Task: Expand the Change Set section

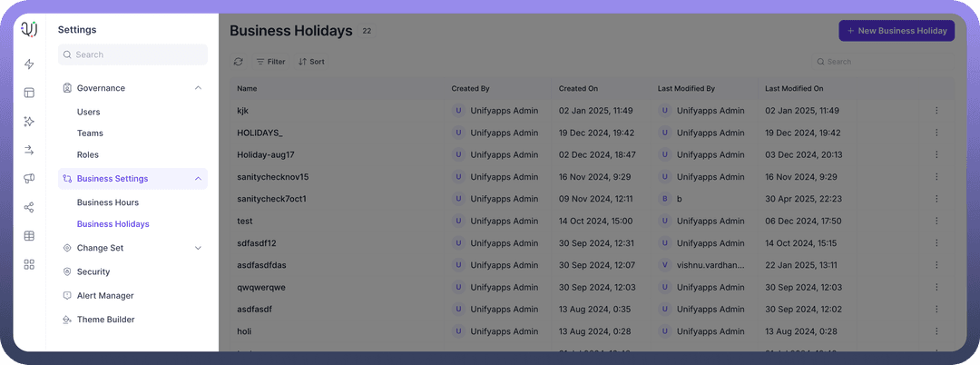Action: [x=198, y=248]
